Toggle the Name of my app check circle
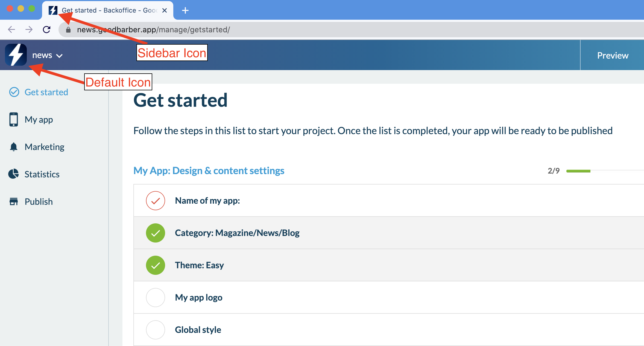The image size is (644, 346). [155, 201]
